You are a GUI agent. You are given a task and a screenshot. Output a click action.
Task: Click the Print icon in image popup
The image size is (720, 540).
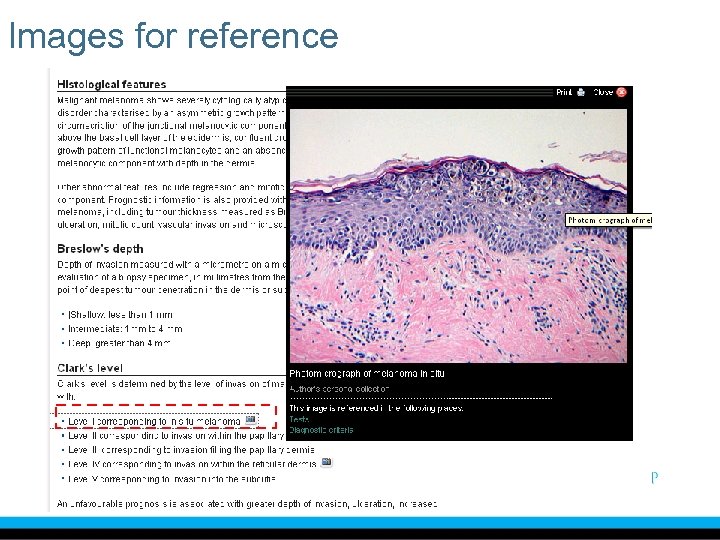[581, 92]
